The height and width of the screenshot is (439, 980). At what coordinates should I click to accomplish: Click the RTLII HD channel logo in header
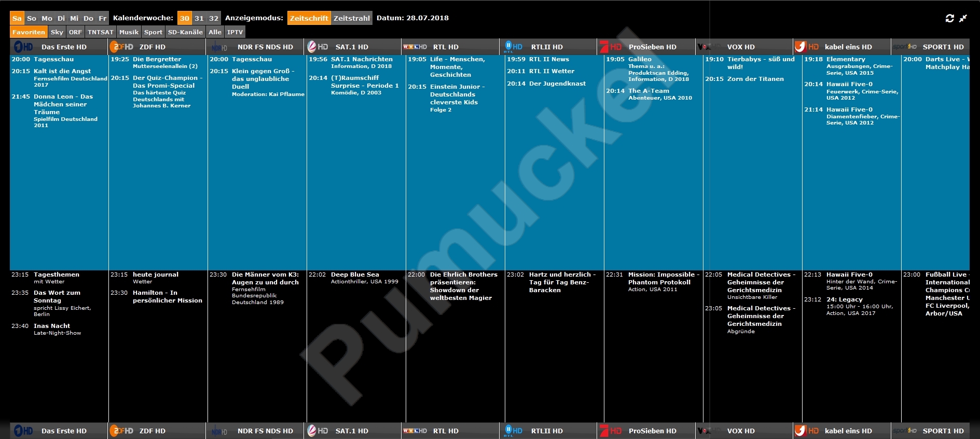(514, 47)
